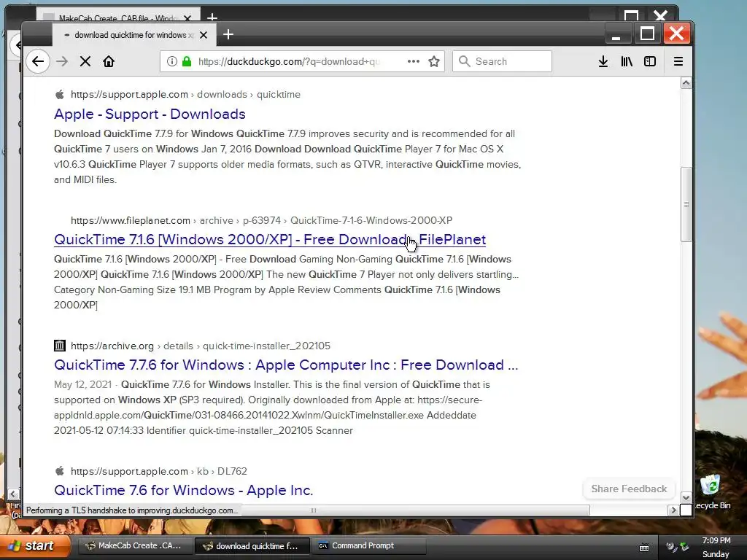The width and height of the screenshot is (747, 560).
Task: Close the MakeCab tab in back window
Action: (x=187, y=18)
